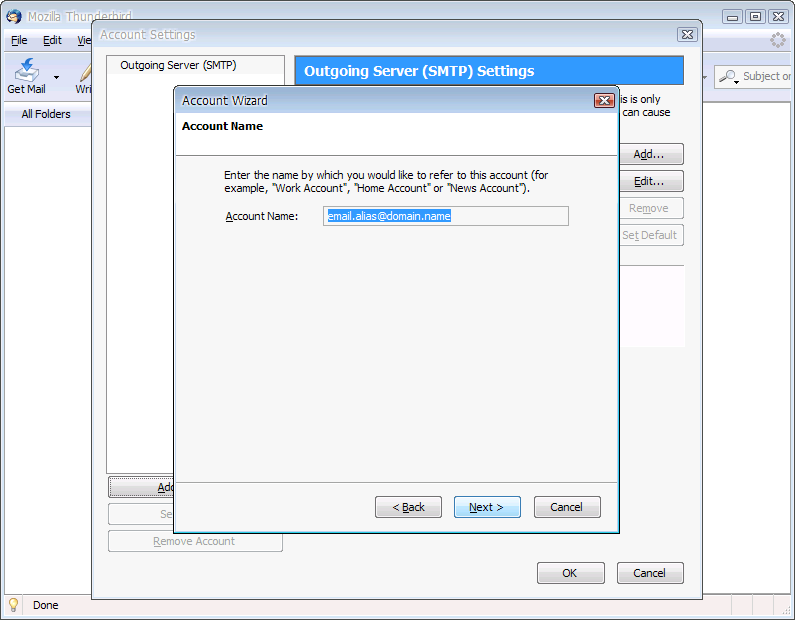Click the Subject search box
795x620 pixels.
tap(766, 76)
